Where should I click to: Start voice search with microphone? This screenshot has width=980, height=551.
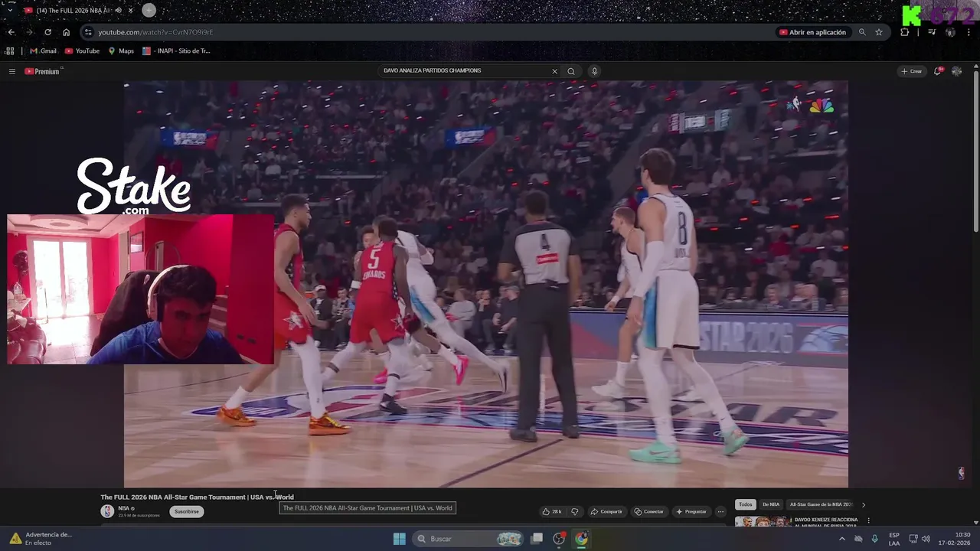pyautogui.click(x=594, y=71)
